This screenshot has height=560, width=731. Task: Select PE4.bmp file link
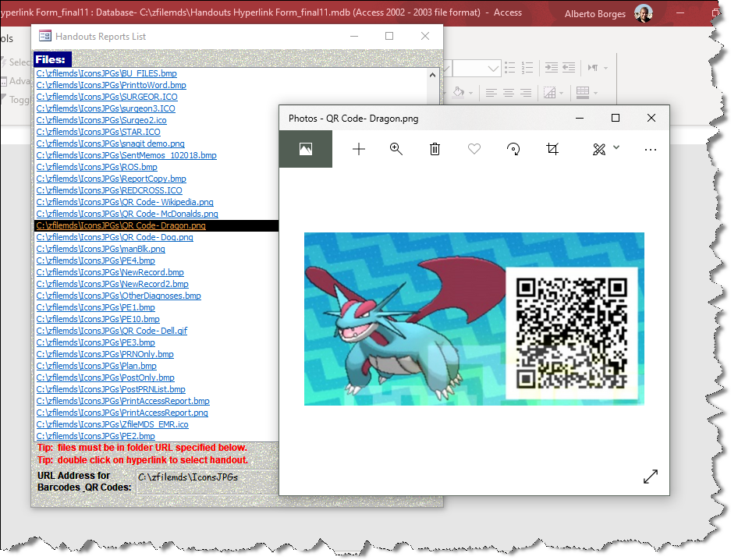(x=96, y=261)
